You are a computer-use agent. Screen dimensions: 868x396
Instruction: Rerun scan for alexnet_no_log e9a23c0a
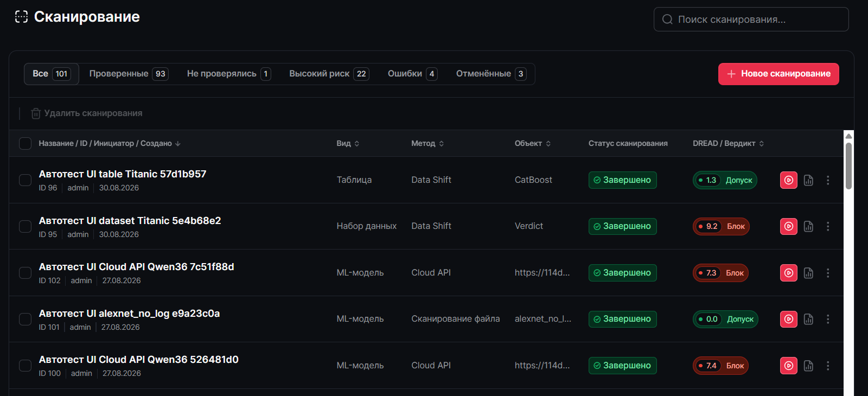click(789, 319)
